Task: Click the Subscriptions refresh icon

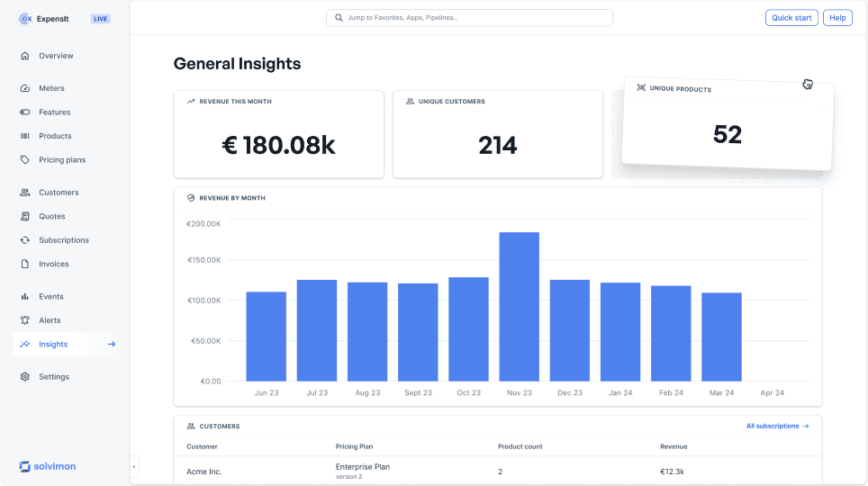Action: [25, 239]
